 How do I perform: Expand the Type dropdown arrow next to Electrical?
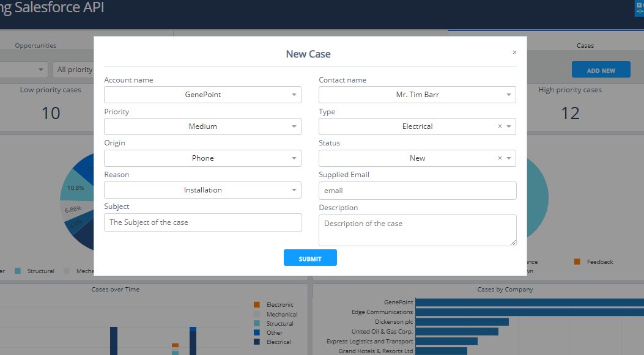click(x=509, y=126)
